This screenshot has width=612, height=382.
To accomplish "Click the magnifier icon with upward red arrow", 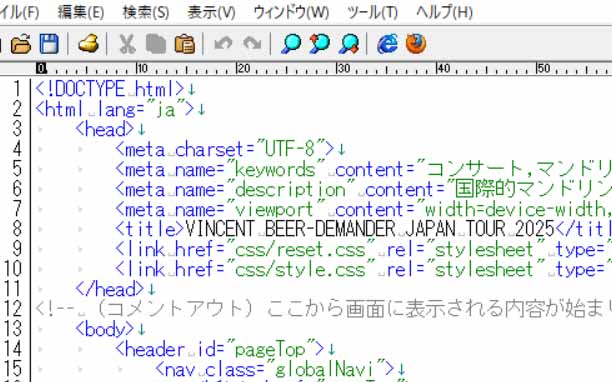I will (320, 44).
